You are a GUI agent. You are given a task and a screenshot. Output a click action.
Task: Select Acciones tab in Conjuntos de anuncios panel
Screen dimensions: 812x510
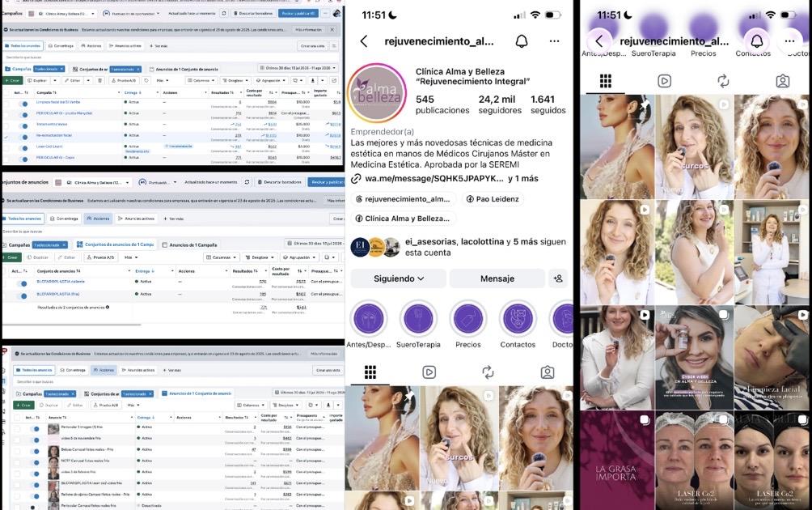[99, 219]
